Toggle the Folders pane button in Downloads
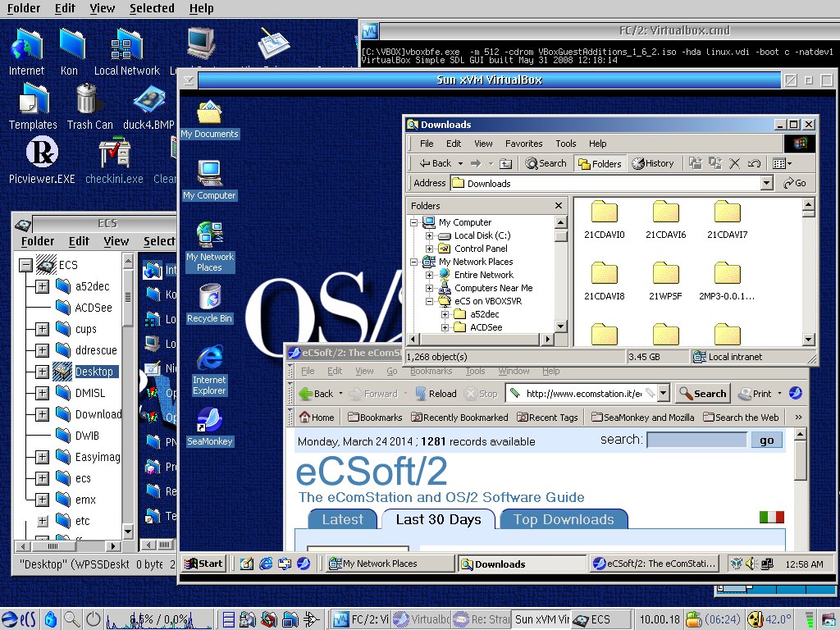 click(600, 163)
